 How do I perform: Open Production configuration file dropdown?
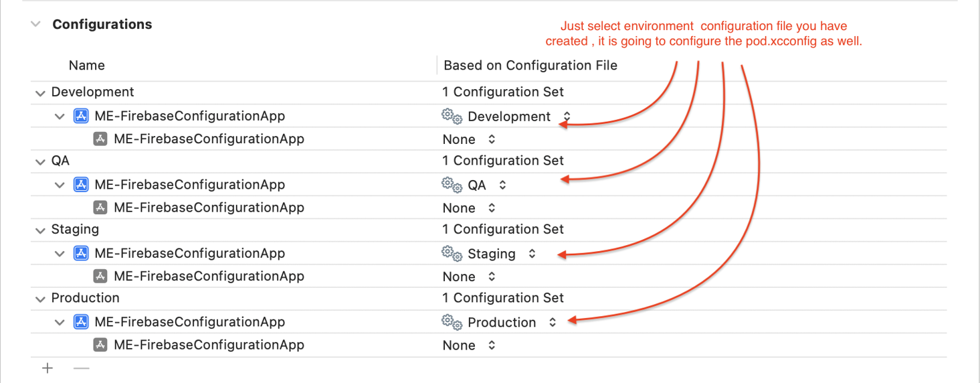tap(553, 322)
